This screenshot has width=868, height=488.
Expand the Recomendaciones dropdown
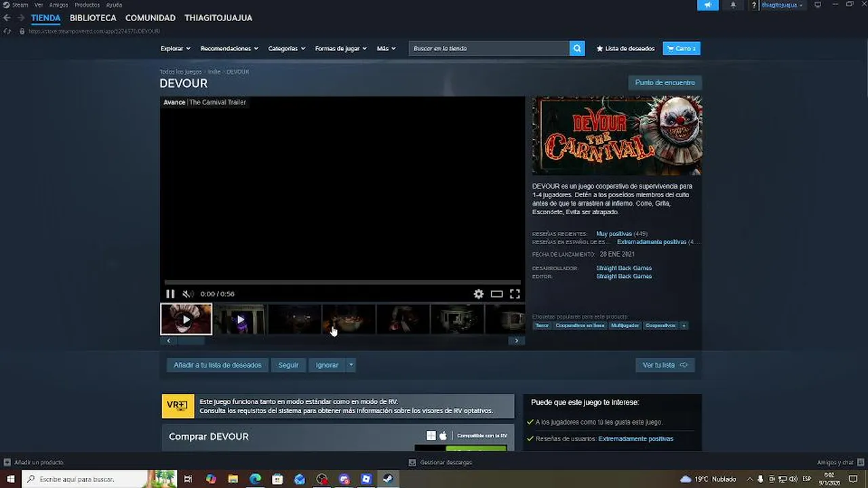click(x=229, y=48)
